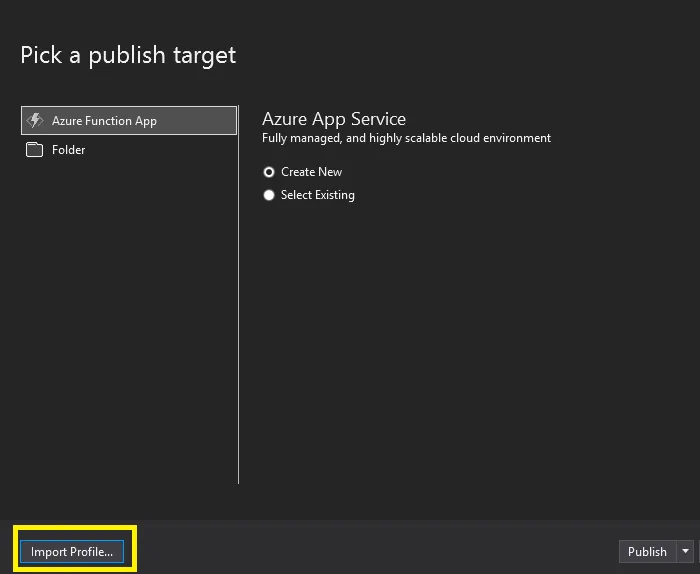Viewport: 700px width, 574px height.
Task: Click the Pick a publish target title
Action: pyautogui.click(x=128, y=56)
